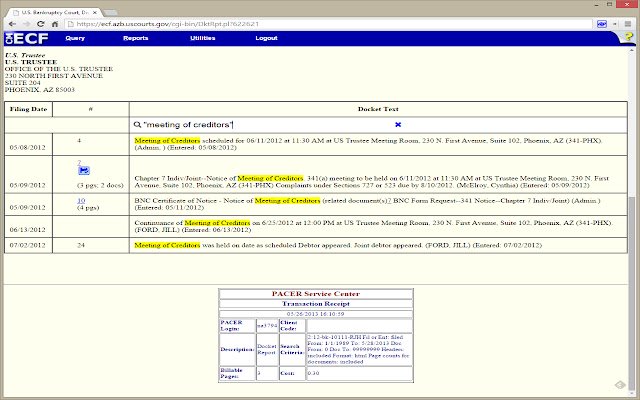Click "(4 pgs)" text under document 10
Screen dimensions: 640x400
(x=88, y=207)
